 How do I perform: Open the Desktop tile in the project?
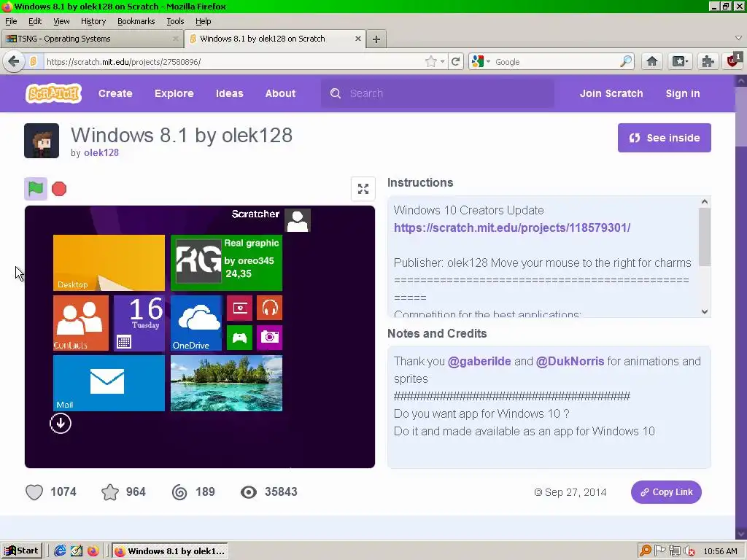click(109, 262)
